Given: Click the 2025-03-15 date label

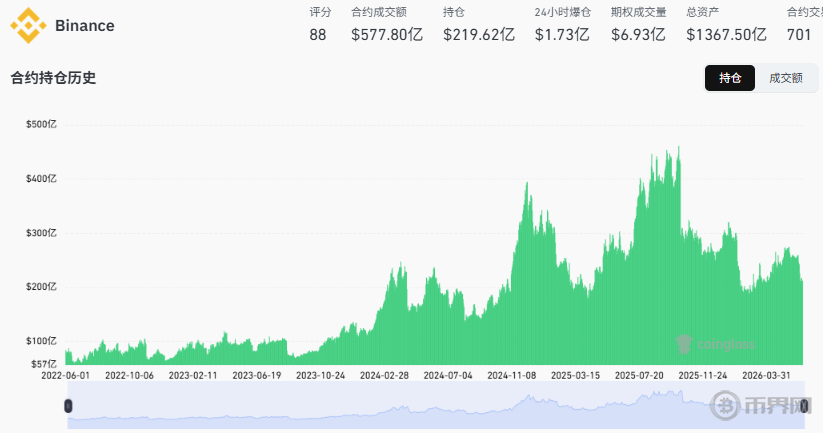Looking at the screenshot, I should 576,375.
